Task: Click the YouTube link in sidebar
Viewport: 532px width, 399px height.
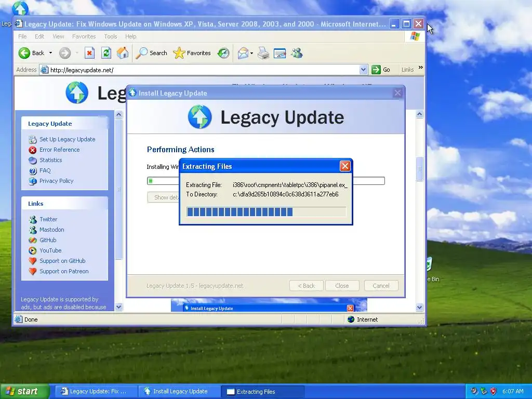Action: click(50, 250)
